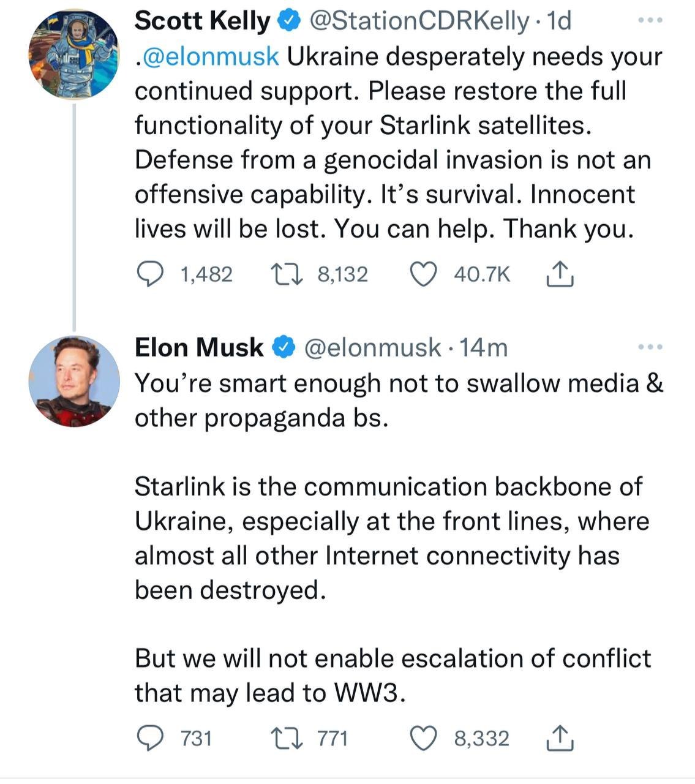Open the 14m timestamp on Musk's reply
The image size is (695, 784).
pos(484,348)
